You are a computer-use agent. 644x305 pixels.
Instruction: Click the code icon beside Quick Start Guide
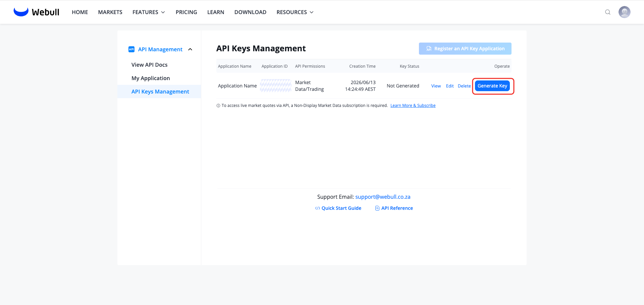pos(317,208)
